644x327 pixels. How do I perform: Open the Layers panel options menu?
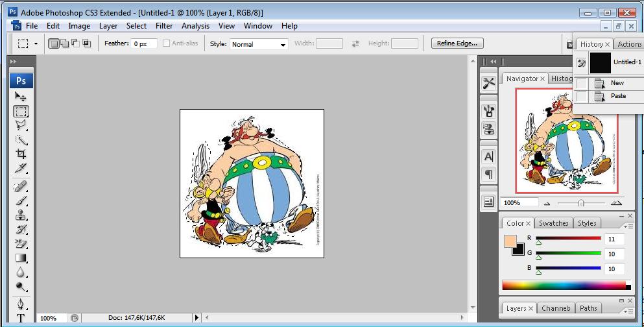pyautogui.click(x=628, y=311)
